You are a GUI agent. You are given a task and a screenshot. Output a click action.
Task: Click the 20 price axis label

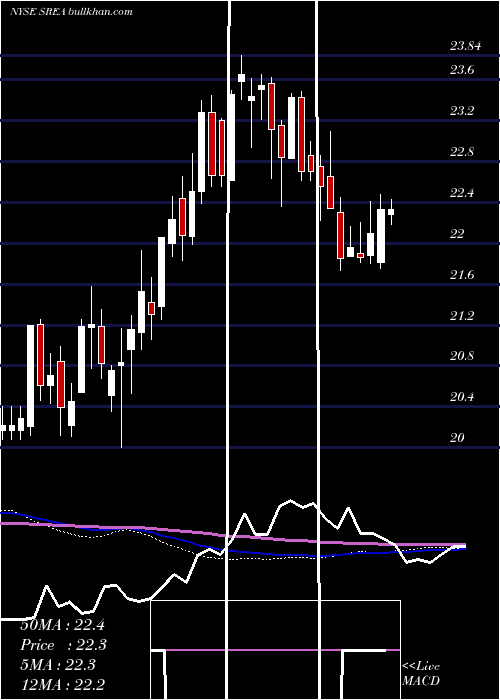[457, 438]
